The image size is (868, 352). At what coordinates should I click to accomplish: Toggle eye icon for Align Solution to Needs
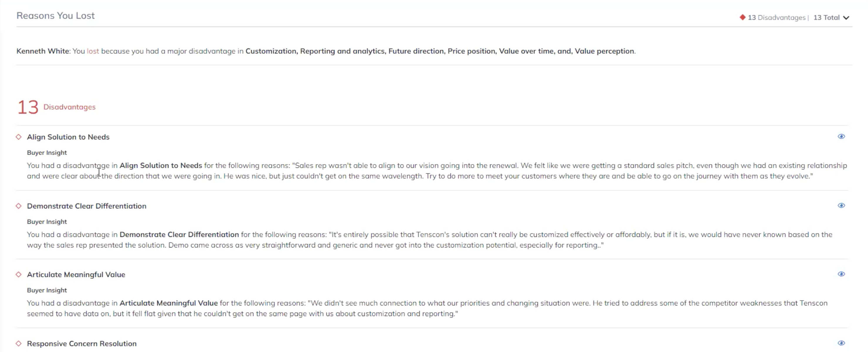coord(841,136)
